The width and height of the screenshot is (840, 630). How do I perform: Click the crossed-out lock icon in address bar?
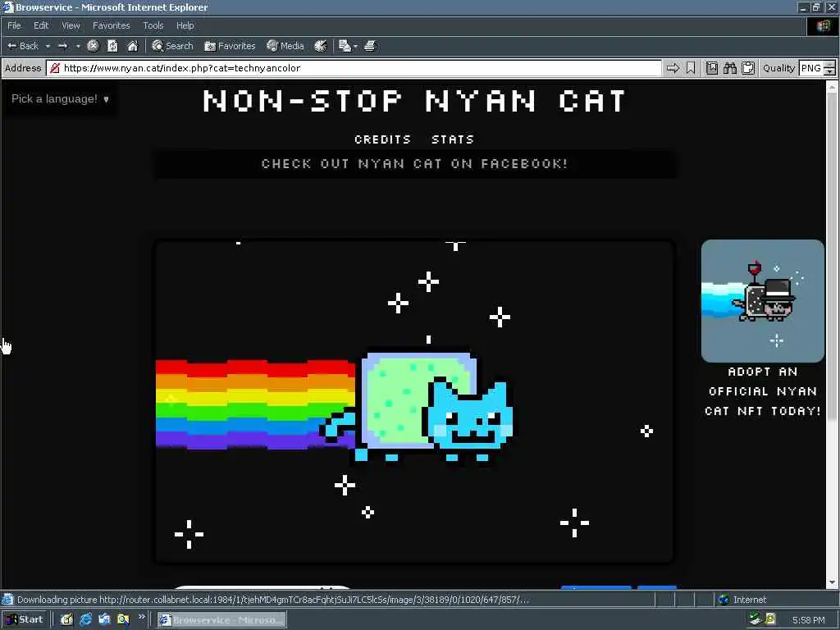point(55,68)
